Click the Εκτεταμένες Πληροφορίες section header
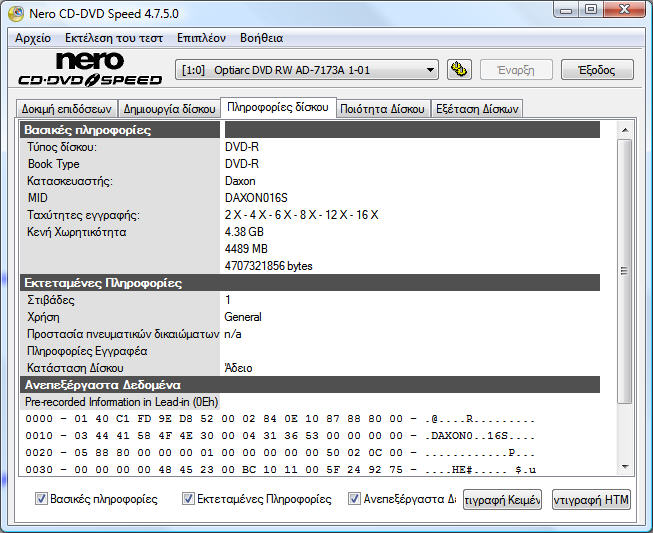 coord(310,283)
